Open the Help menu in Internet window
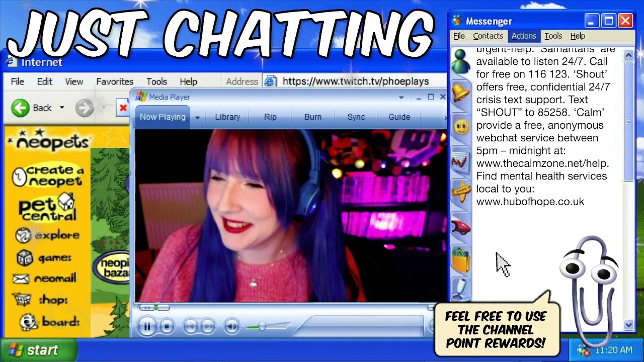Image resolution: width=644 pixels, height=362 pixels. (189, 81)
